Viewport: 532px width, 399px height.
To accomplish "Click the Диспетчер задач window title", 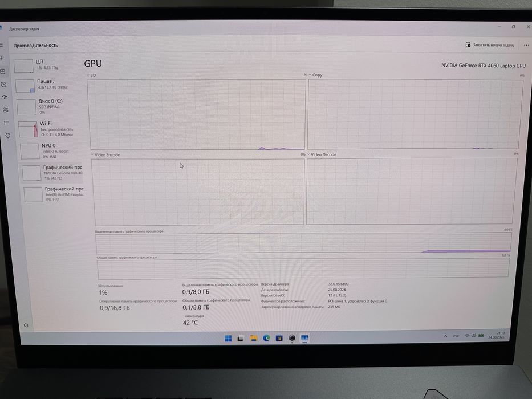I will click(x=24, y=29).
